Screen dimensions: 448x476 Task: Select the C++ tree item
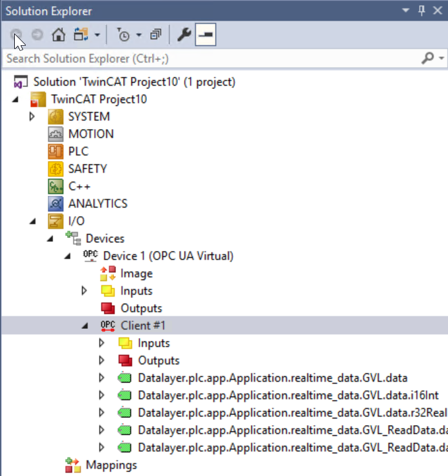[x=79, y=186]
